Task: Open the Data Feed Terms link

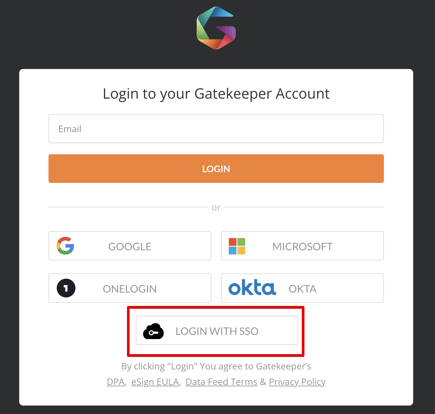Action: click(221, 382)
